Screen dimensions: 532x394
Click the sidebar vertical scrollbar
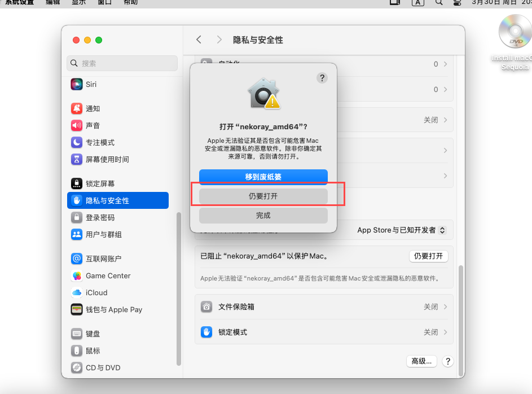179,289
